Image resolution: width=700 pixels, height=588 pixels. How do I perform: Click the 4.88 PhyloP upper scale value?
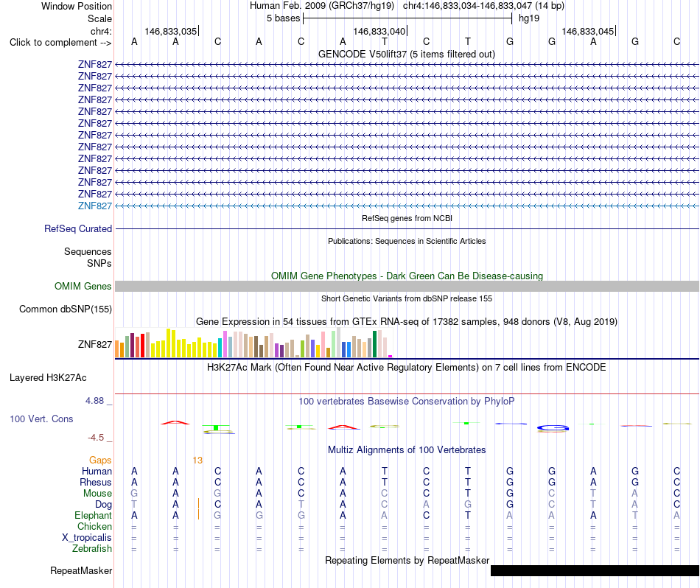[x=94, y=401]
